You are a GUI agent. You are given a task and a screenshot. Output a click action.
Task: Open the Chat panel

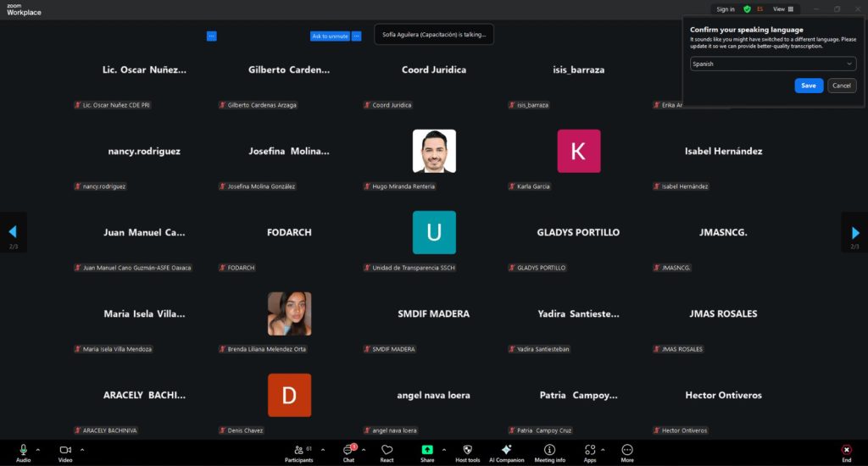point(348,452)
